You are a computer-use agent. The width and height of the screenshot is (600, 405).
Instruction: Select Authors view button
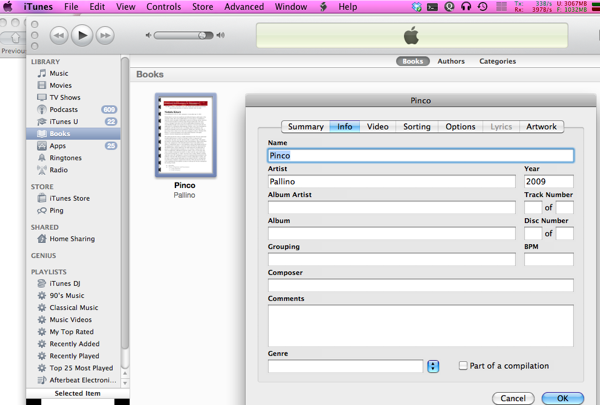click(x=451, y=61)
